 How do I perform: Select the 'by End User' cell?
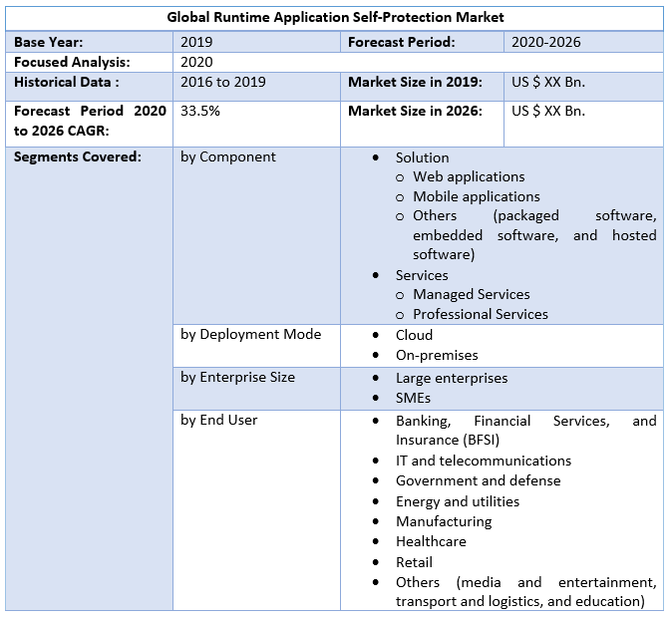(x=219, y=420)
